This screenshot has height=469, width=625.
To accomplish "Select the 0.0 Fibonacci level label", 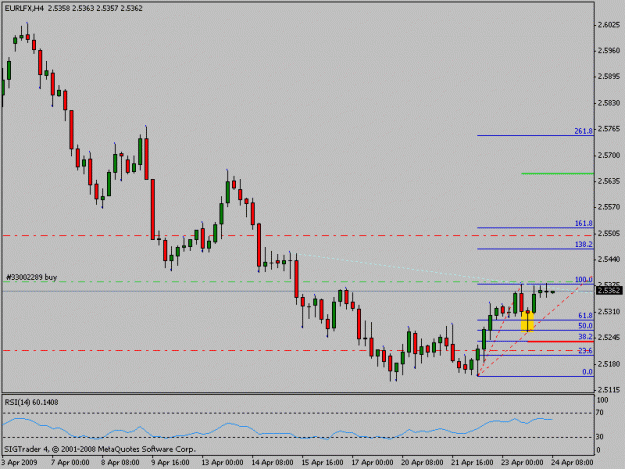I will click(588, 372).
